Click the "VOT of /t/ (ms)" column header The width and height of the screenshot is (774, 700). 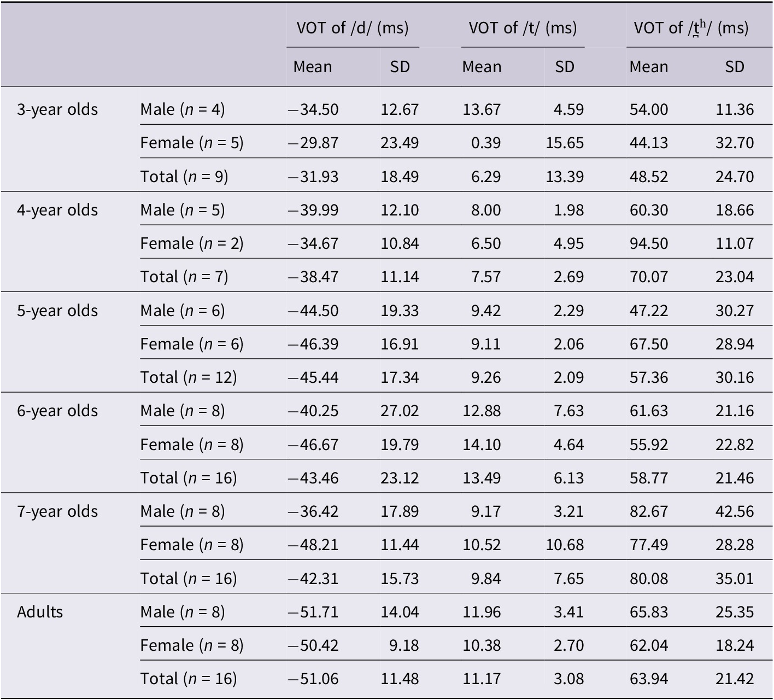(523, 28)
